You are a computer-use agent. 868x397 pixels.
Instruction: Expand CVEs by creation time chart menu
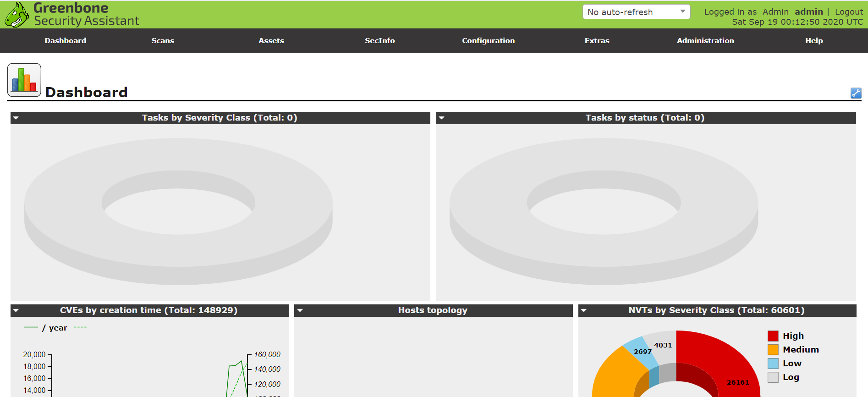coord(16,310)
